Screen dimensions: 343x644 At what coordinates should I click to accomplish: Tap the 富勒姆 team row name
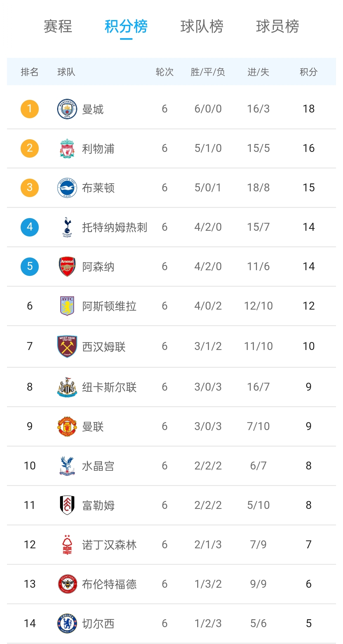pos(98,505)
